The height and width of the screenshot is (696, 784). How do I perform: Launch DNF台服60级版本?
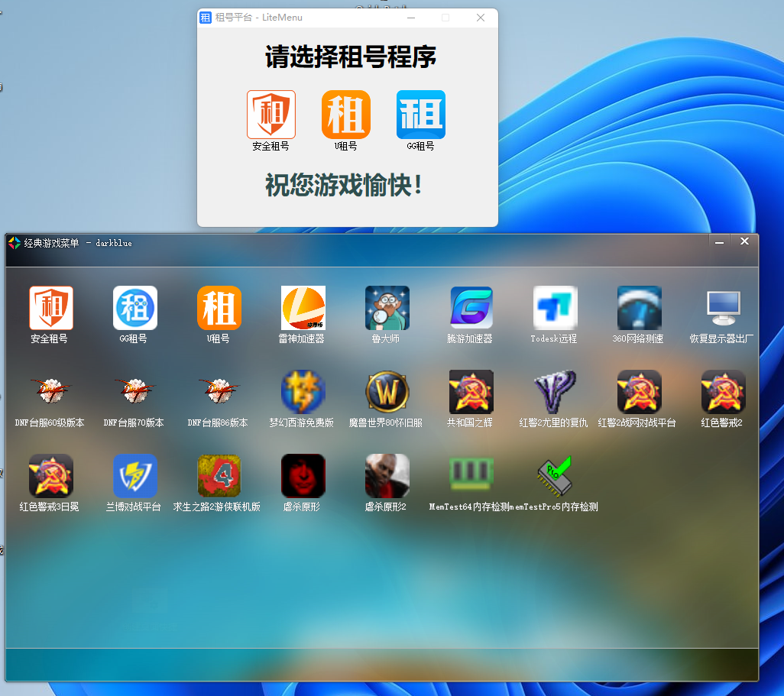coord(51,392)
